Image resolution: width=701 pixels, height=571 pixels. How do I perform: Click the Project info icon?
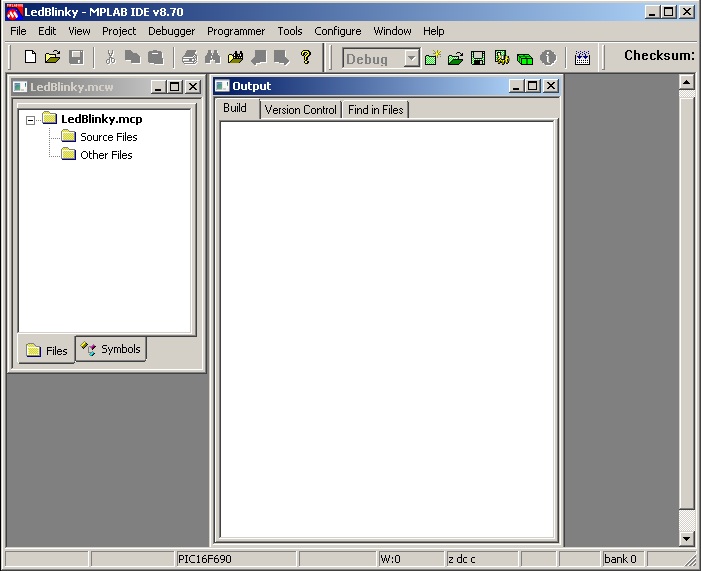tap(548, 58)
